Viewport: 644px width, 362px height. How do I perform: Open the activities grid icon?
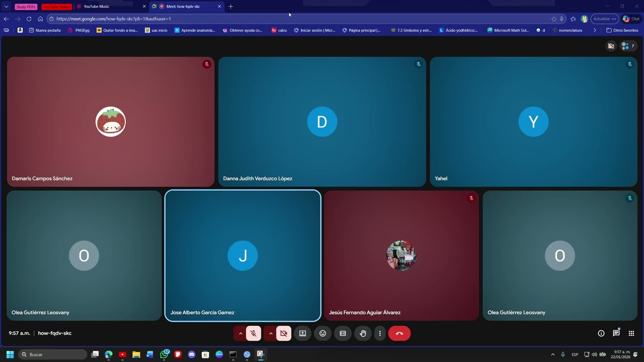point(631,333)
